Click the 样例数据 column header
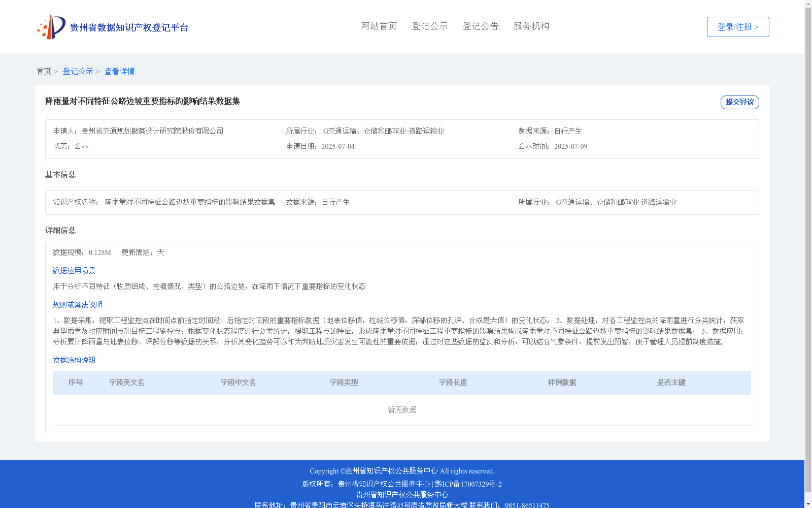Viewport: 812px width, 508px height. click(x=562, y=383)
